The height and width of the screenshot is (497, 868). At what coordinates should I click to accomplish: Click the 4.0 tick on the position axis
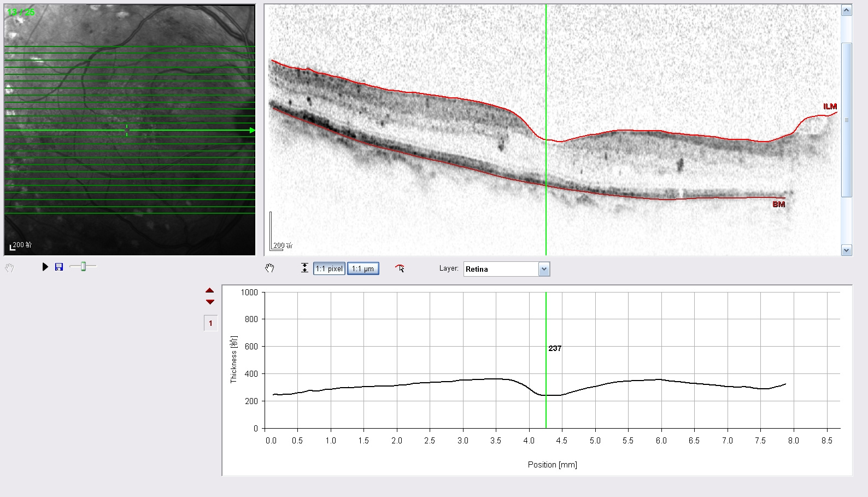tap(529, 441)
